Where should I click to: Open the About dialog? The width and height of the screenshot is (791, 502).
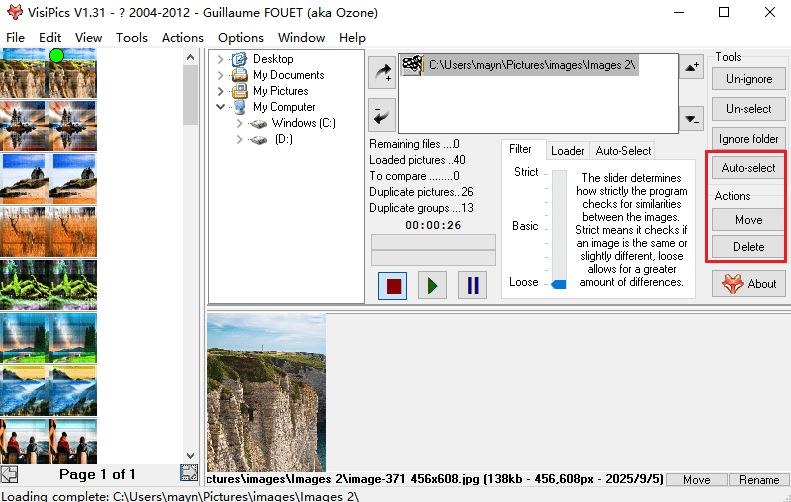[749, 284]
